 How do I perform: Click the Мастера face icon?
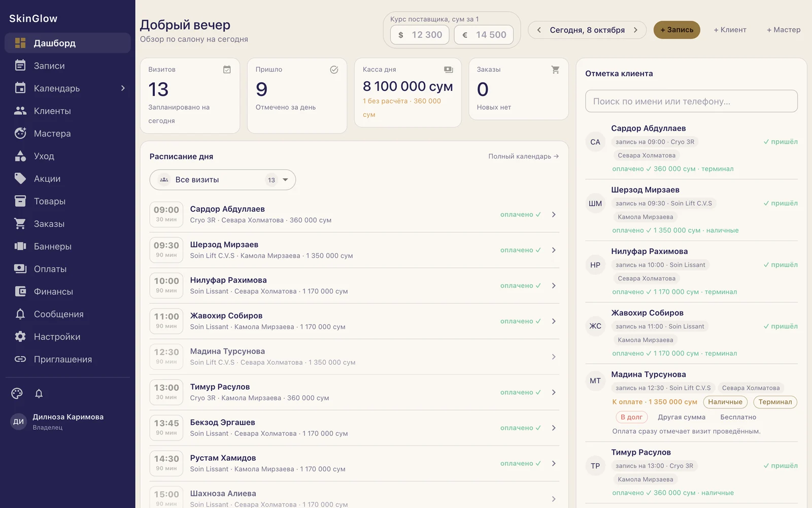(20, 133)
